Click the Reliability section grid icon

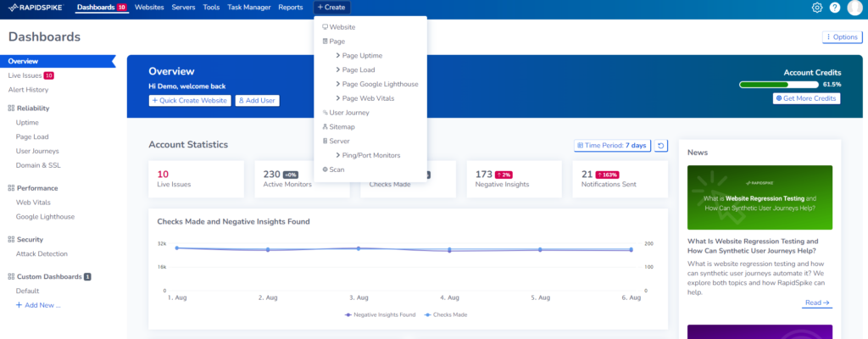click(11, 108)
